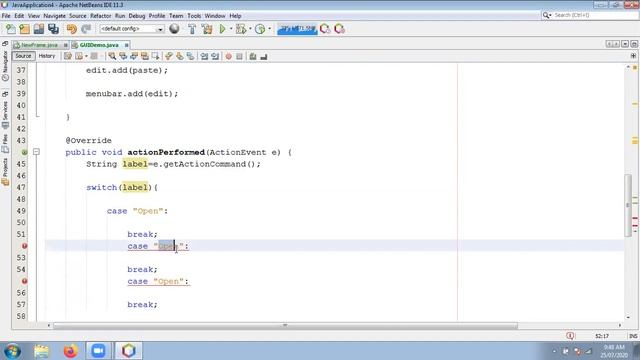
Task: Click the Open Project icon
Action: pyautogui.click(x=39, y=29)
